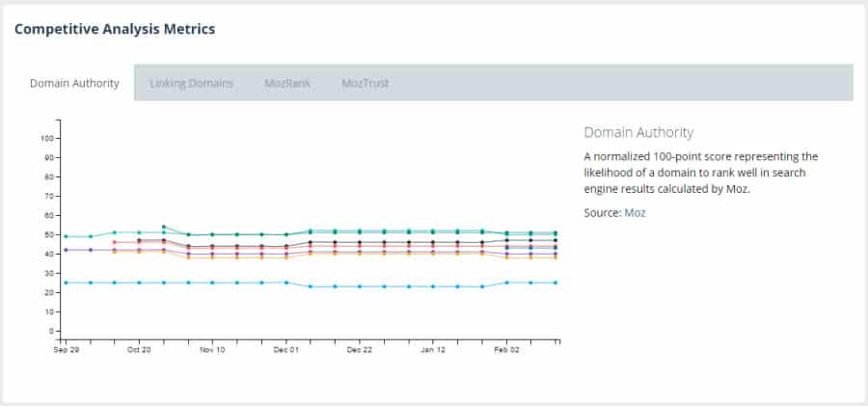Select the Domain Authority tab

pyautogui.click(x=74, y=83)
